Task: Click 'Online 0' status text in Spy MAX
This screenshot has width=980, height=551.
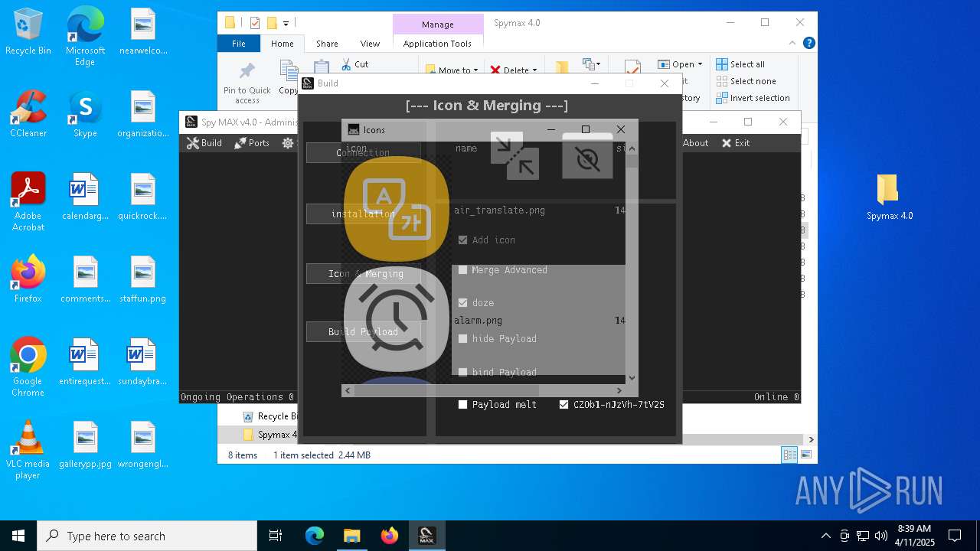Action: [776, 396]
